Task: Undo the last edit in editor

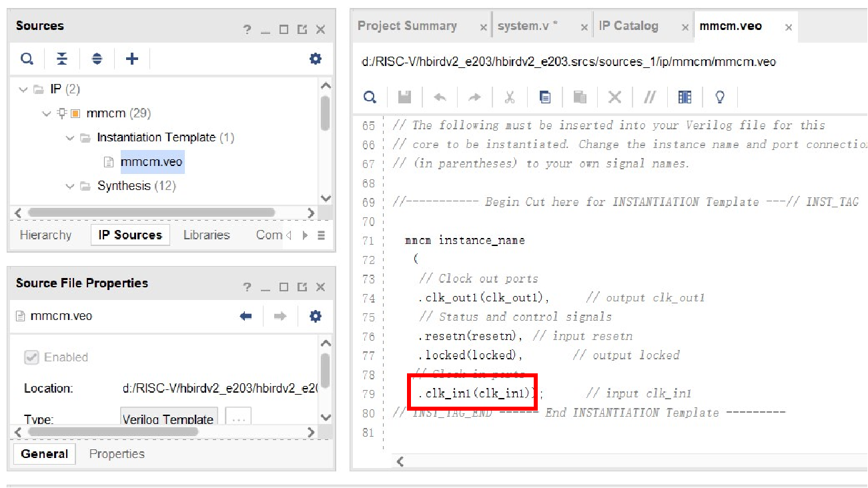Action: click(x=440, y=97)
